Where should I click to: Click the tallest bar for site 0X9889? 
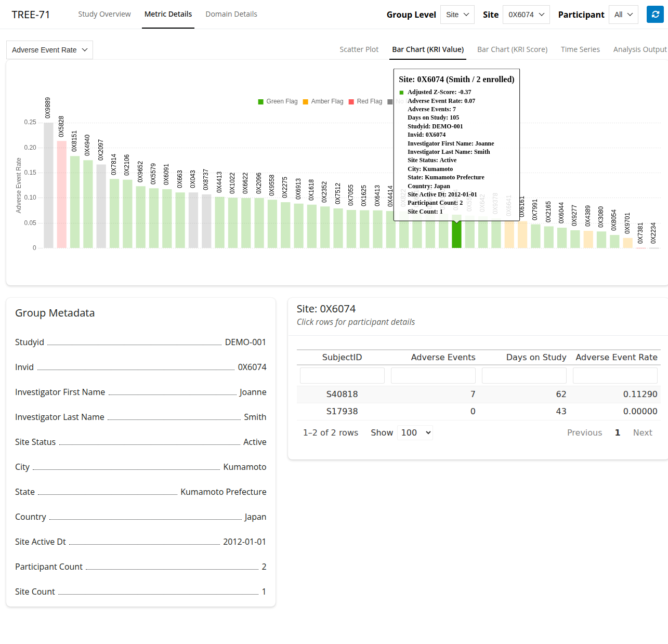pos(48,185)
